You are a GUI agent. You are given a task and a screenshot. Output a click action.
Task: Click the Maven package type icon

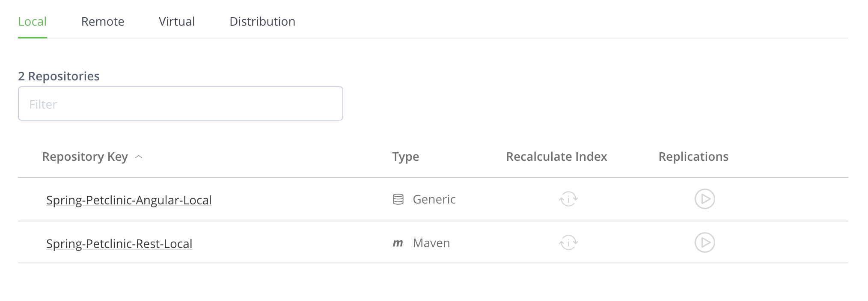click(x=398, y=243)
